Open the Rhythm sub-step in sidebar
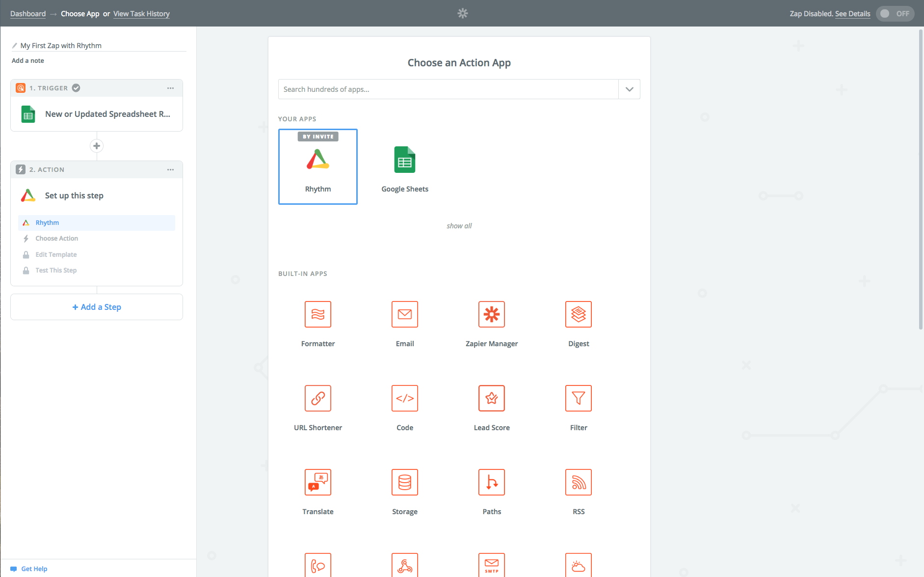Viewport: 924px width, 577px height. (97, 222)
